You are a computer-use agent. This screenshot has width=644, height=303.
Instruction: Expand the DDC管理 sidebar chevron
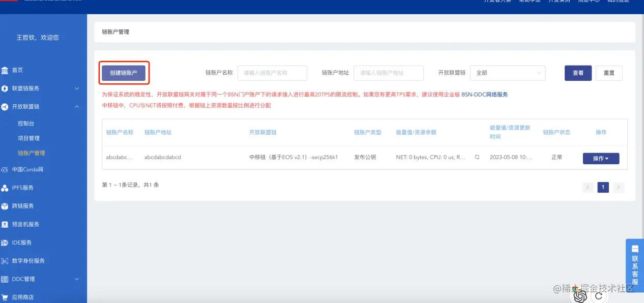(77, 279)
